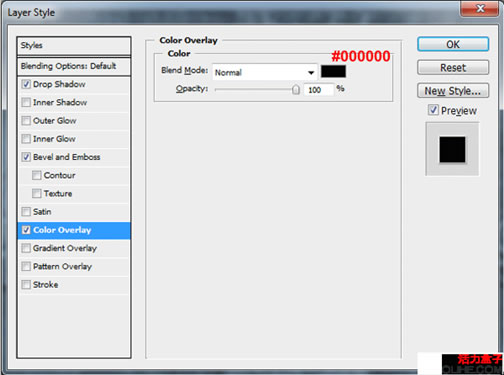Screen dimensions: 504x375
Task: Check the Contour sub-option
Action: [37, 175]
